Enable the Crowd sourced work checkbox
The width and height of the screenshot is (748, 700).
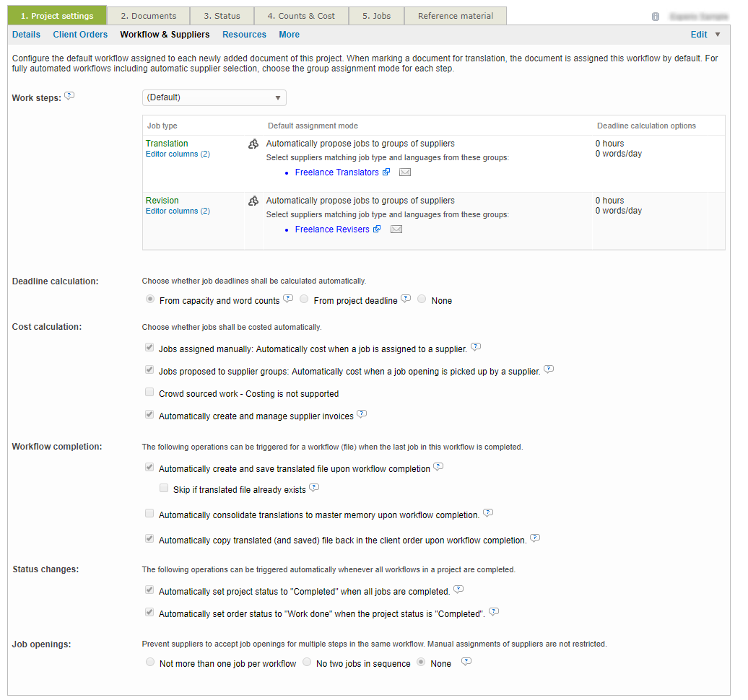[149, 393]
